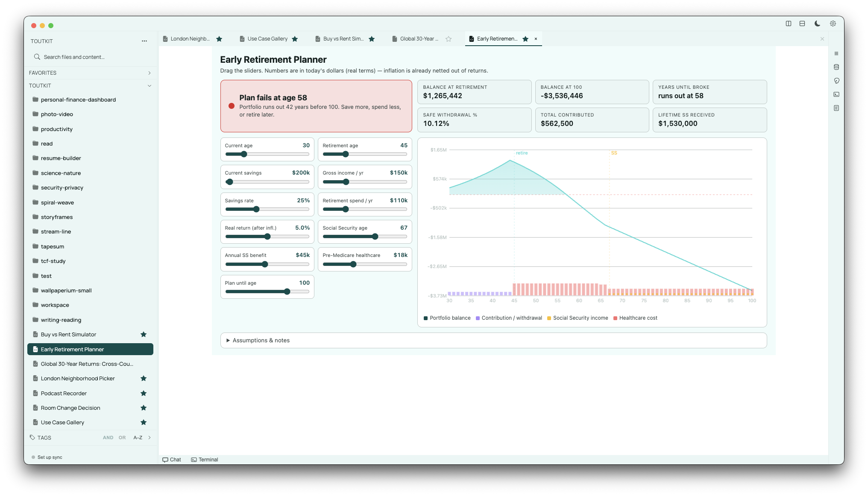Close the Early Retiremen... tab
Image resolution: width=868 pixels, height=496 pixels.
pyautogui.click(x=536, y=39)
